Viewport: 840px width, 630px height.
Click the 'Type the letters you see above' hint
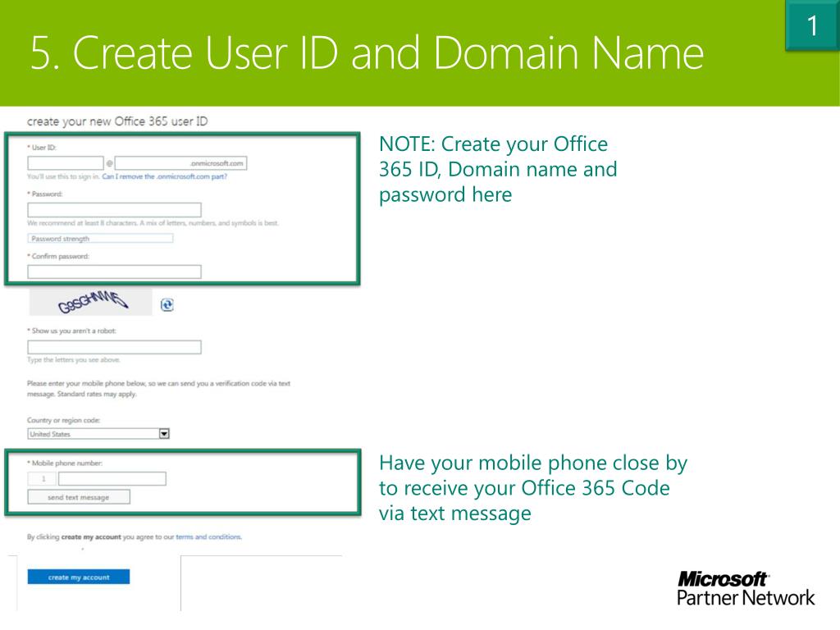click(x=73, y=360)
